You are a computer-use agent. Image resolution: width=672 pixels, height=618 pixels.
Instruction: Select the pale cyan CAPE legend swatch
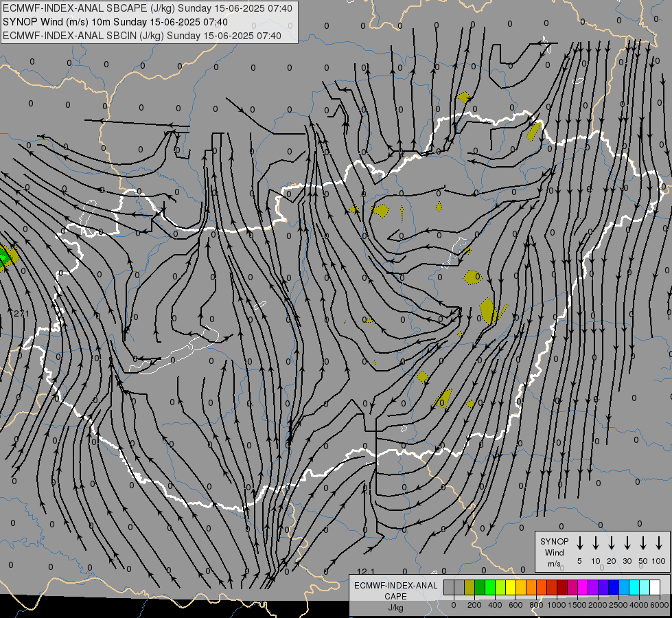644,587
